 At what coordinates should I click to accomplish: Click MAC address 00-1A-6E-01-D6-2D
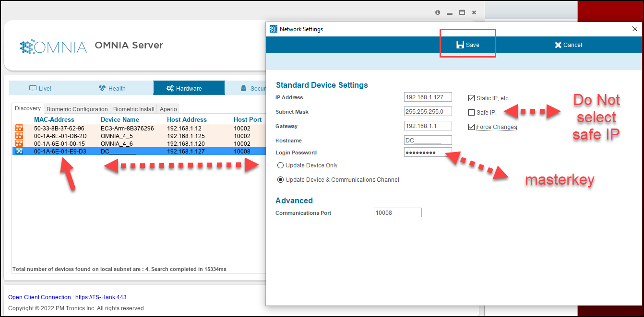60,136
